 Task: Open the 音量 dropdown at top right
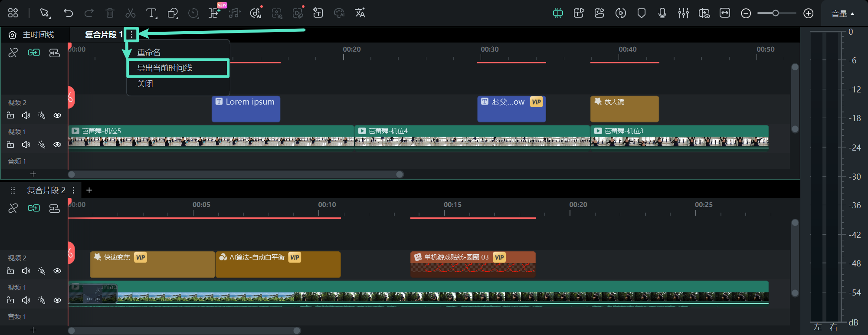click(842, 14)
